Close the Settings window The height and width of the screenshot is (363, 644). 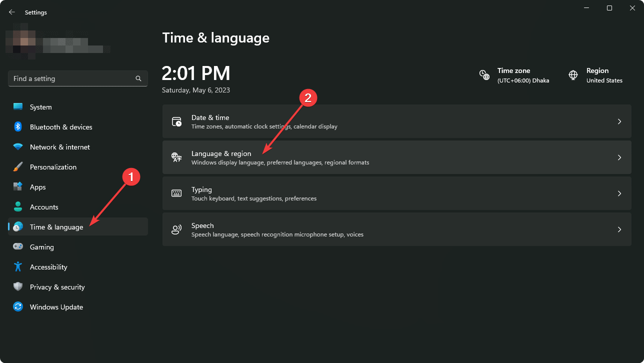tap(632, 8)
